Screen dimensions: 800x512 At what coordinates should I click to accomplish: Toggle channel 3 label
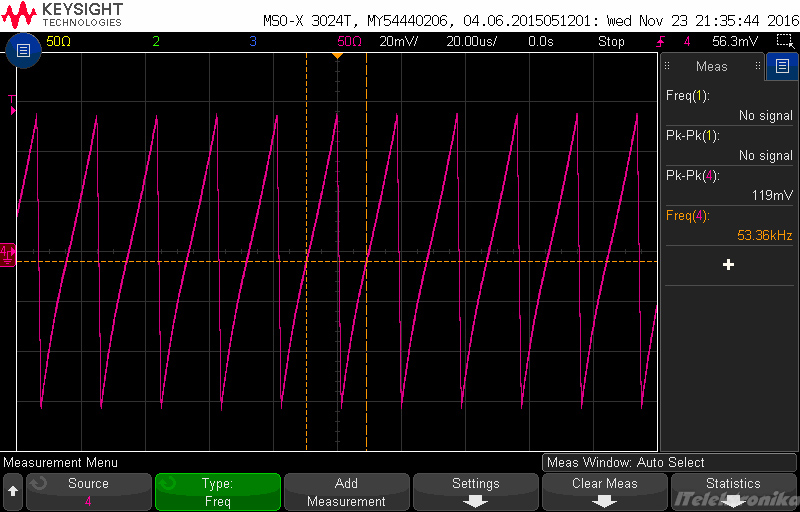[253, 42]
